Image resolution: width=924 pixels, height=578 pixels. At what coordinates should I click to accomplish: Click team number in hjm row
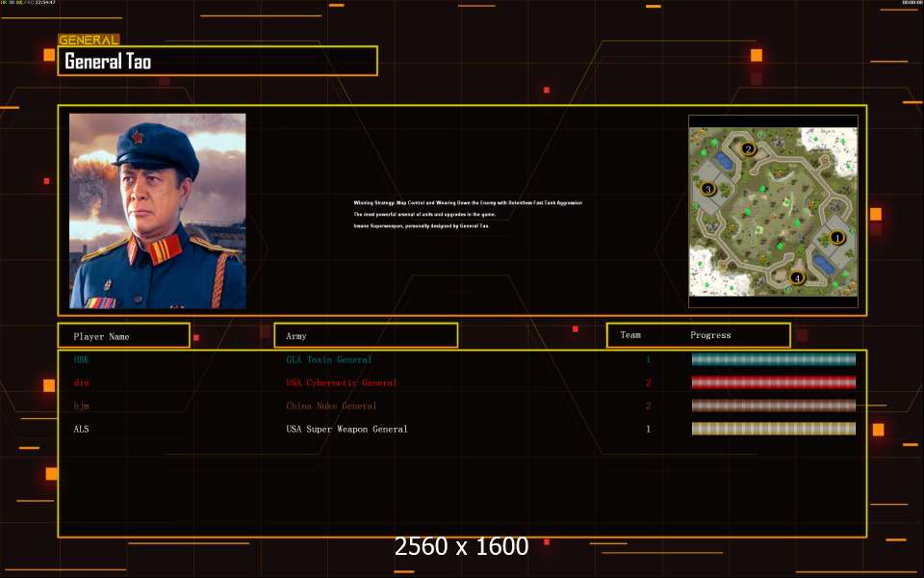tap(648, 406)
